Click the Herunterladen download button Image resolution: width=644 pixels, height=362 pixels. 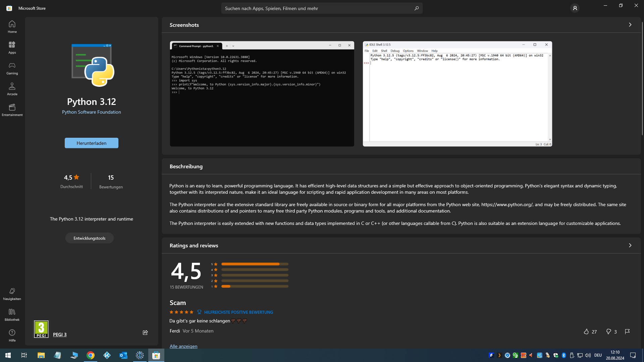pos(92,143)
